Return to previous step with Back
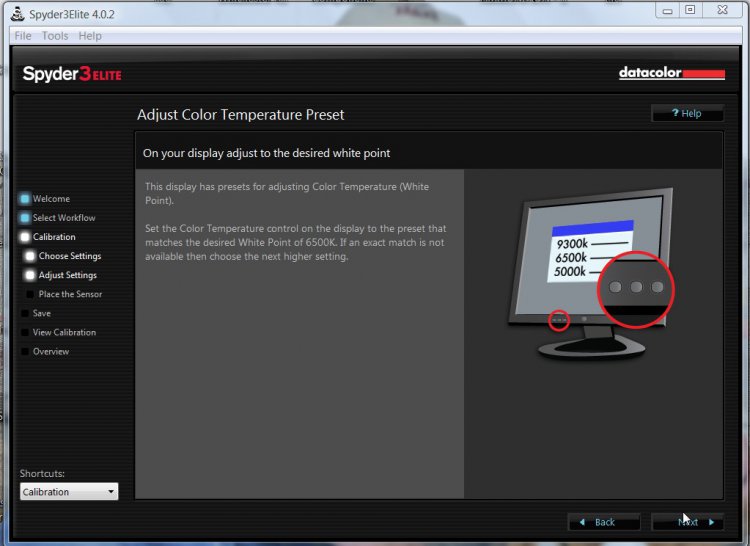 click(x=604, y=522)
